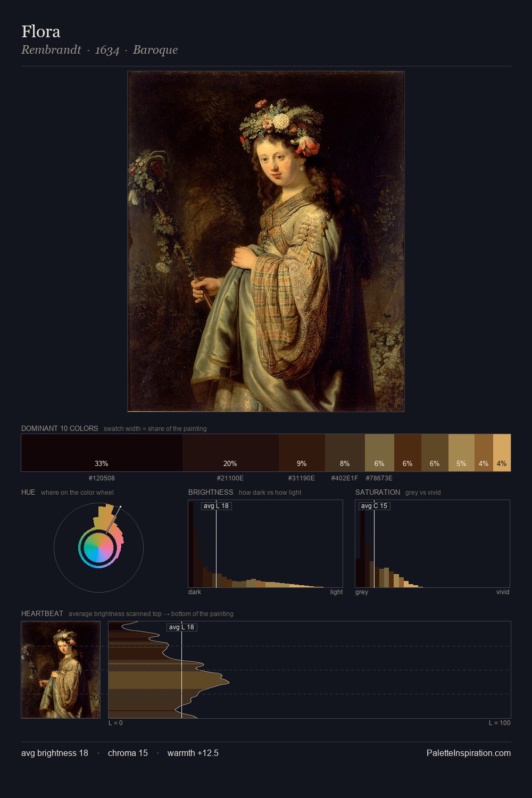Click the warmth +12.5 footer stat

point(193,753)
